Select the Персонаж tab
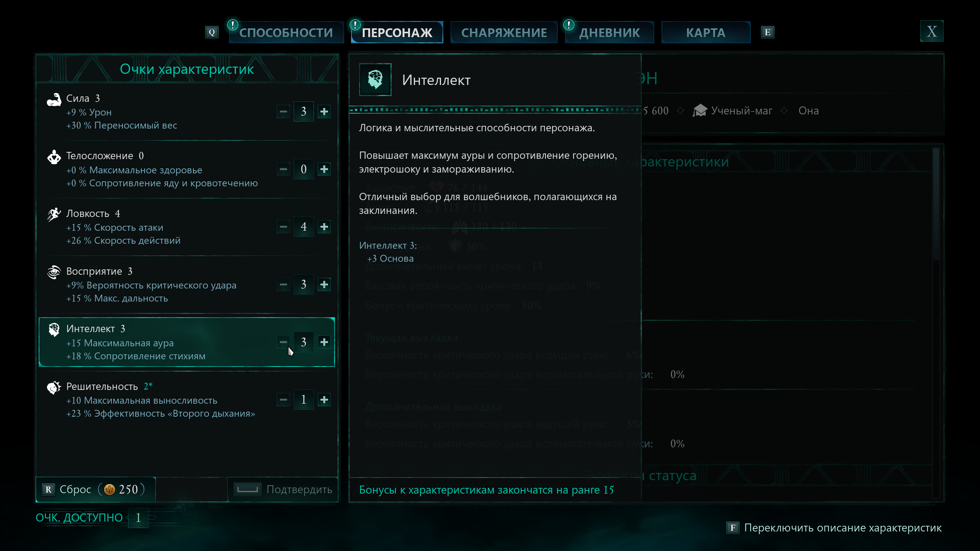 (397, 33)
